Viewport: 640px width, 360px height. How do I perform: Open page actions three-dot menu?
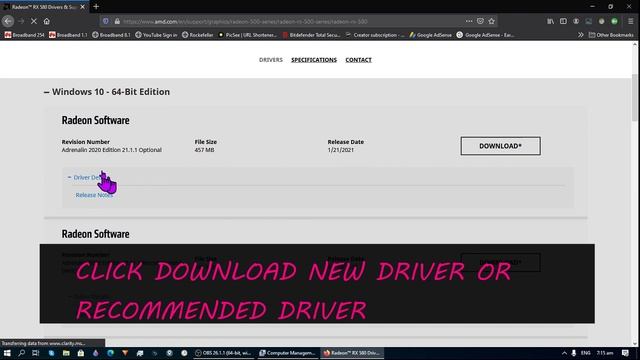pos(469,21)
